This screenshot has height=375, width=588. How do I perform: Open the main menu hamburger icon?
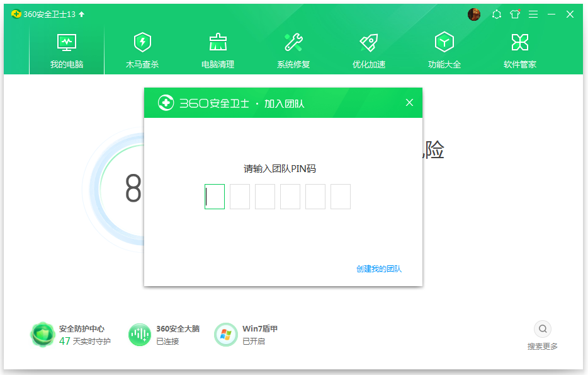point(533,14)
